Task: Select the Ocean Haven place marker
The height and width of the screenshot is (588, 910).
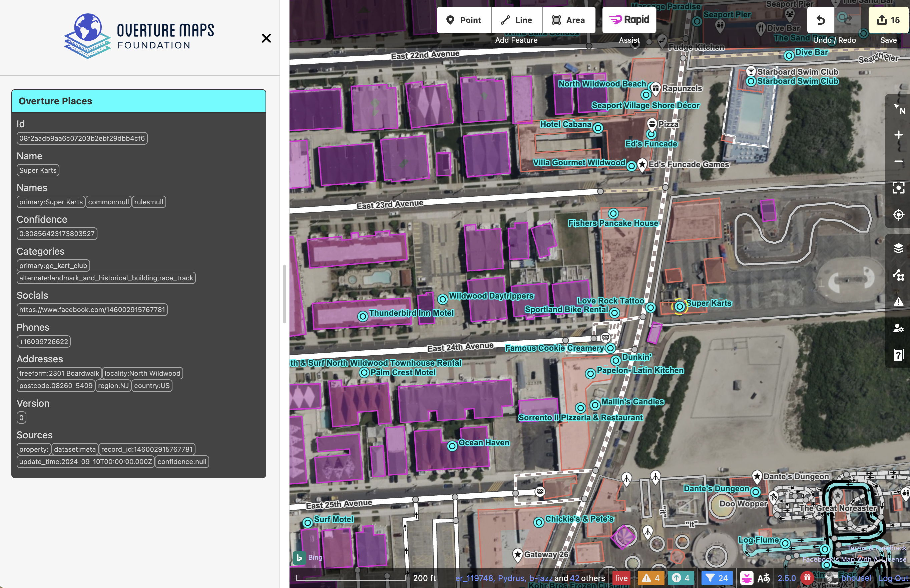Action: (x=452, y=446)
